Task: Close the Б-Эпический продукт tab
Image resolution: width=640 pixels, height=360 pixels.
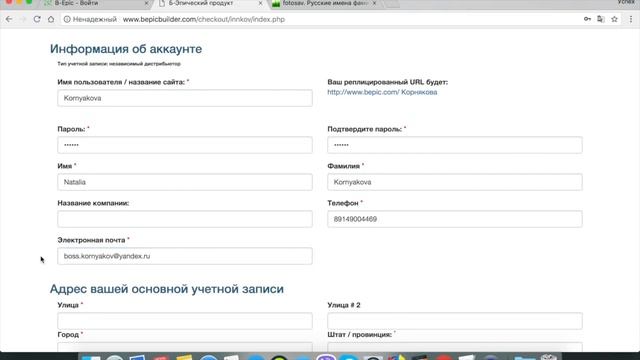Action: tap(260, 3)
